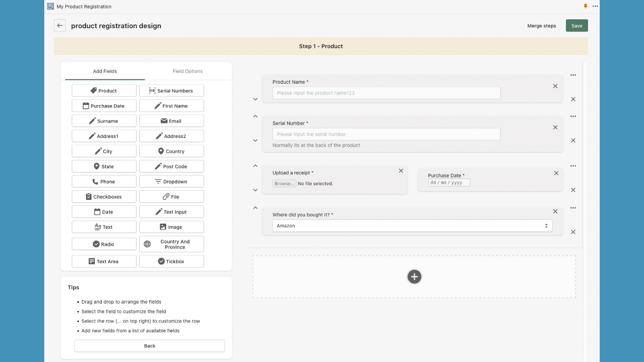Screen dimensions: 644x362
Task: Click the Merge steps link
Action: (541, 25)
